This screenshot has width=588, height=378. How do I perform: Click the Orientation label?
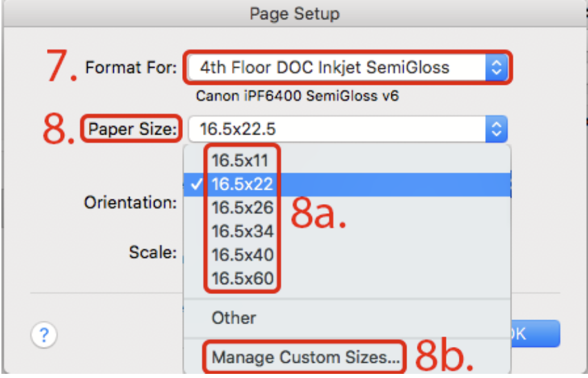coord(130,203)
